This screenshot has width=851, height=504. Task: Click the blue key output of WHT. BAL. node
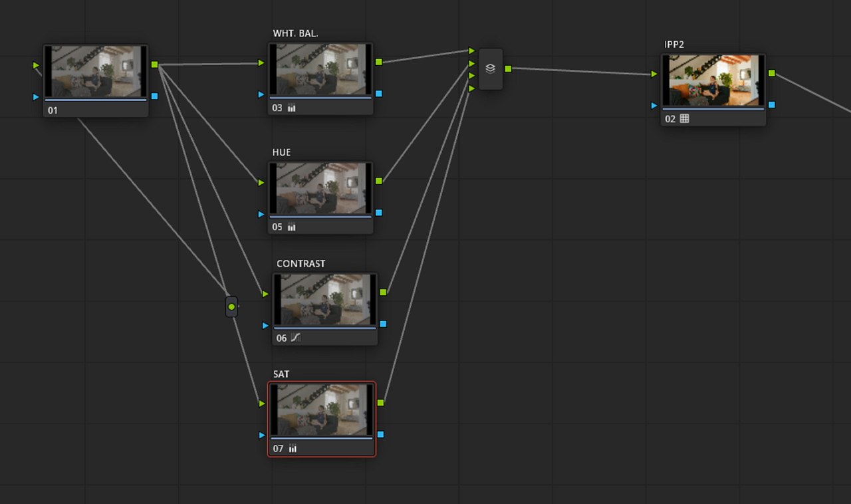378,94
